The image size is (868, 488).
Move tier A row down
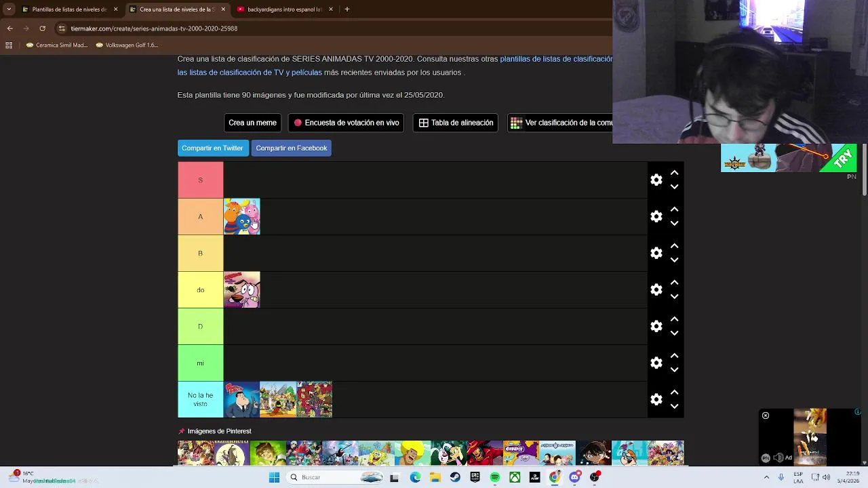click(x=675, y=224)
